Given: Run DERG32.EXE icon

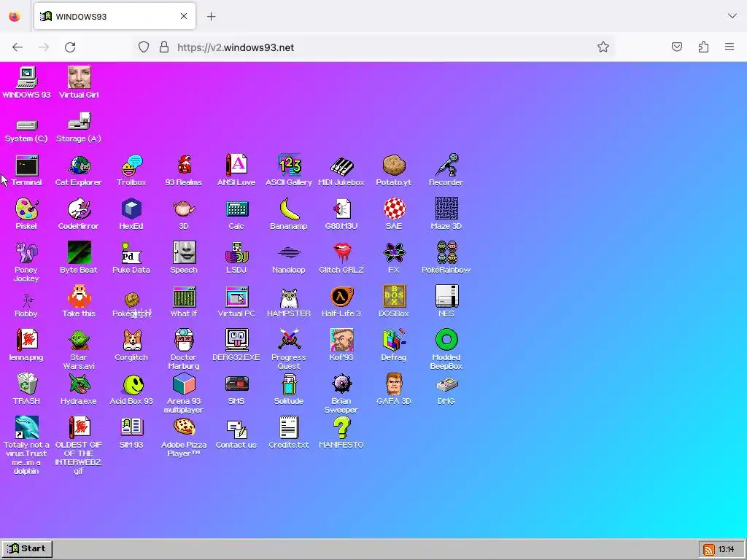Looking at the screenshot, I should point(237,341).
